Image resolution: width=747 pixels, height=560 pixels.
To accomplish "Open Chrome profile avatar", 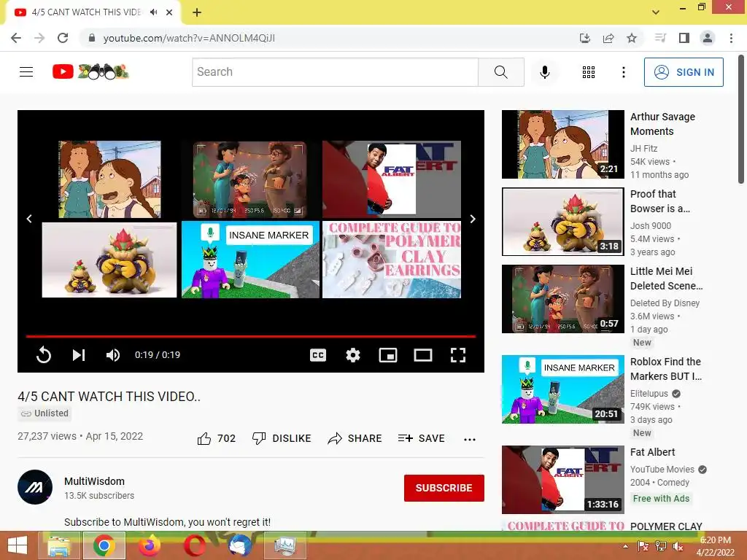I will (708, 38).
